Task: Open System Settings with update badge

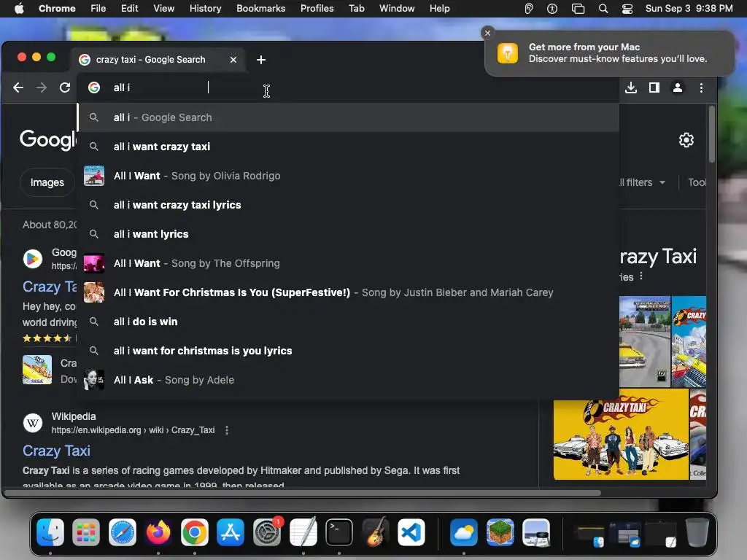Action: pyautogui.click(x=267, y=532)
